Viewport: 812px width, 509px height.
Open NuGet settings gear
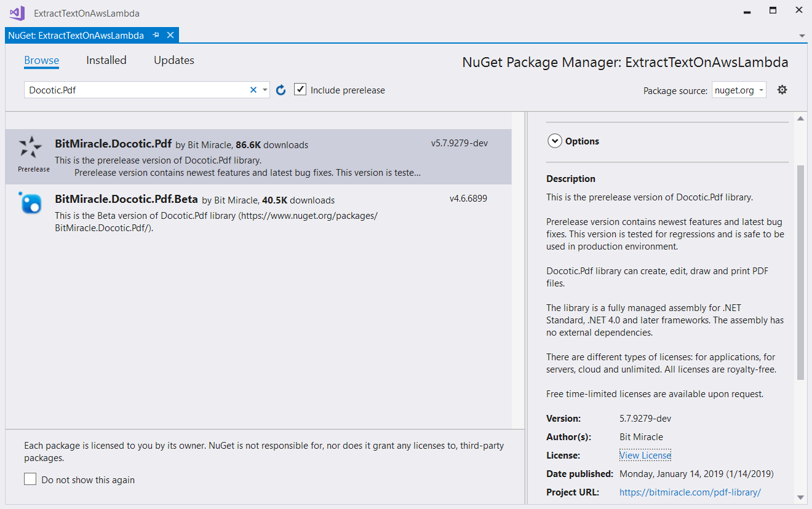[x=782, y=90]
